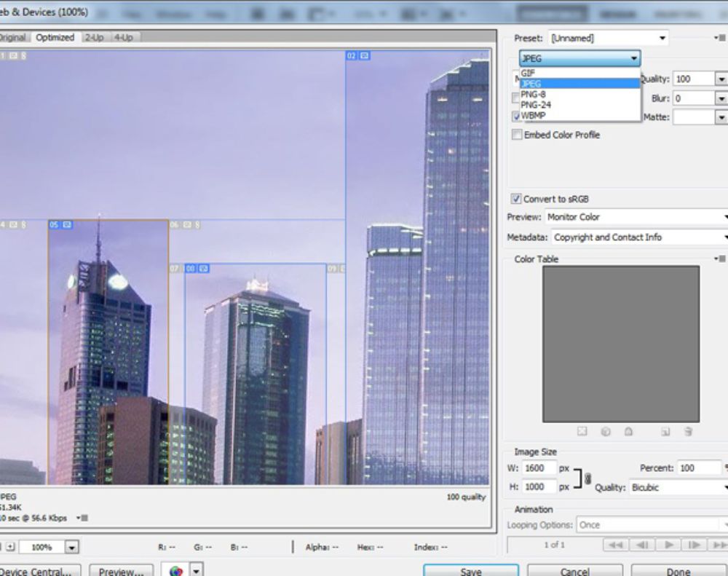Click the Device Central button
Image resolution: width=728 pixels, height=576 pixels.
(39, 571)
